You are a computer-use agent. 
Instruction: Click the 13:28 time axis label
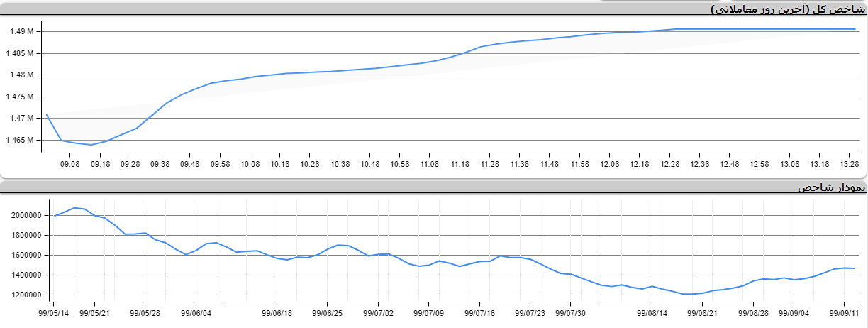(x=850, y=164)
